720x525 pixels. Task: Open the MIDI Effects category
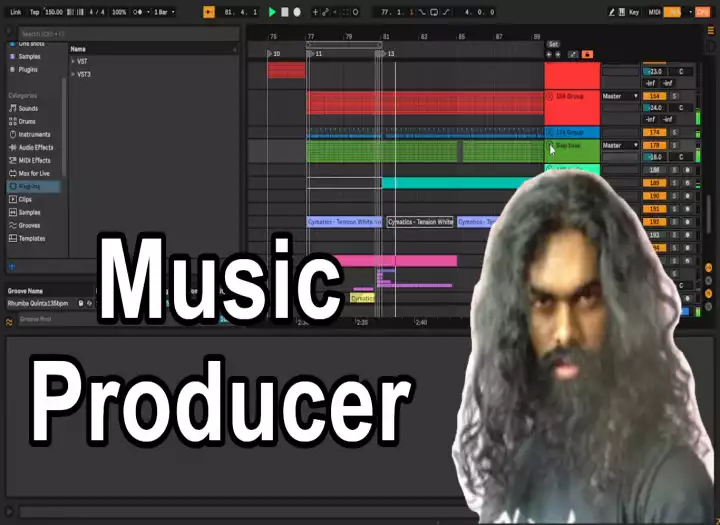34,160
